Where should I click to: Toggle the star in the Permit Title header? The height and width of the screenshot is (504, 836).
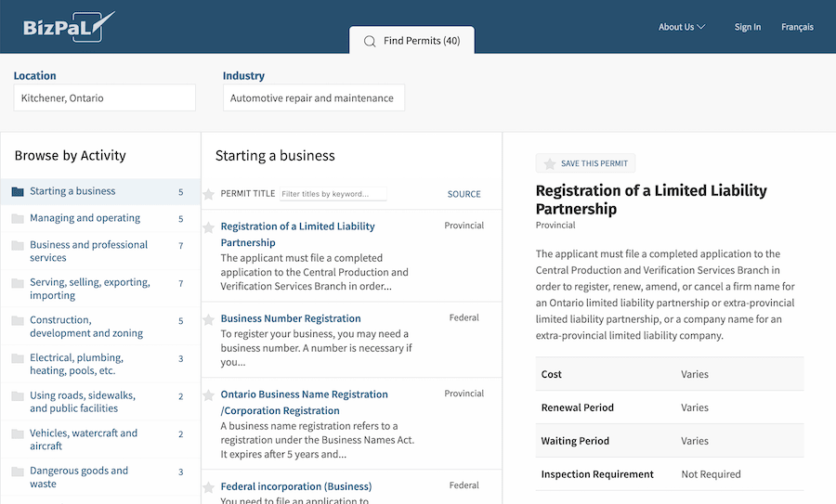pos(208,194)
